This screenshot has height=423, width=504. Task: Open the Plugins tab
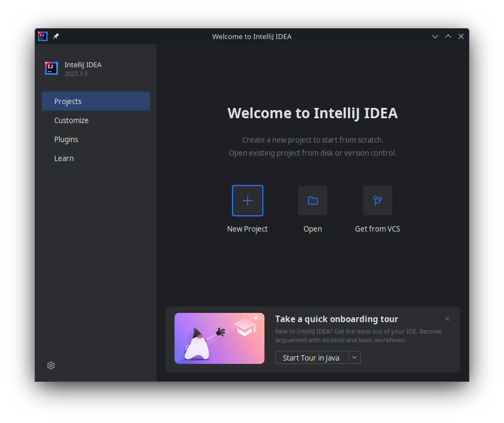[x=96, y=139]
